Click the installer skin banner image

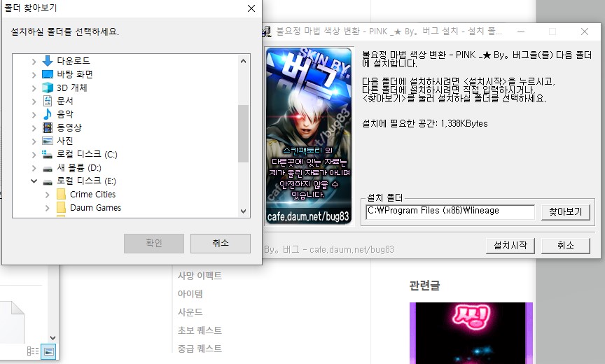(x=309, y=136)
